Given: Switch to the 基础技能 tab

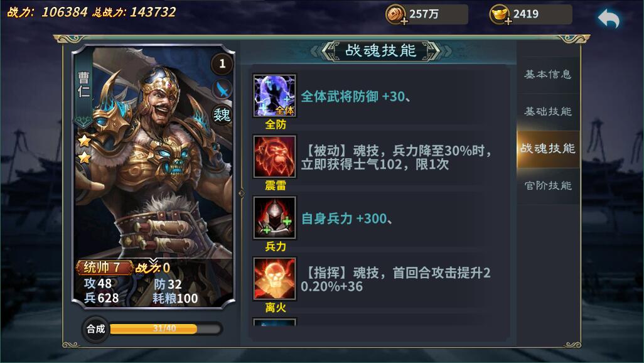Looking at the screenshot, I should coord(548,111).
